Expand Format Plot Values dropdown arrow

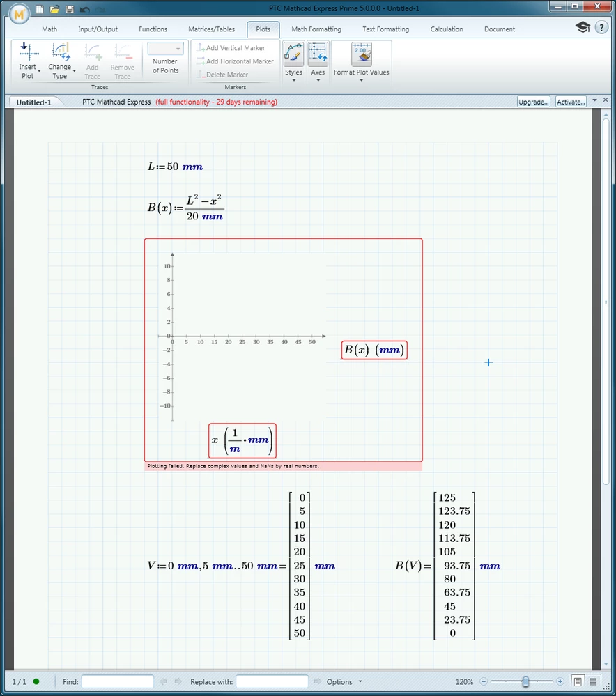click(x=362, y=80)
